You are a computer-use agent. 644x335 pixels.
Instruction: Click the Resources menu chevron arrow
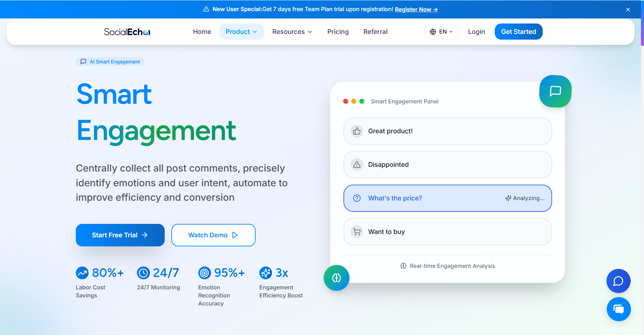pyautogui.click(x=310, y=32)
